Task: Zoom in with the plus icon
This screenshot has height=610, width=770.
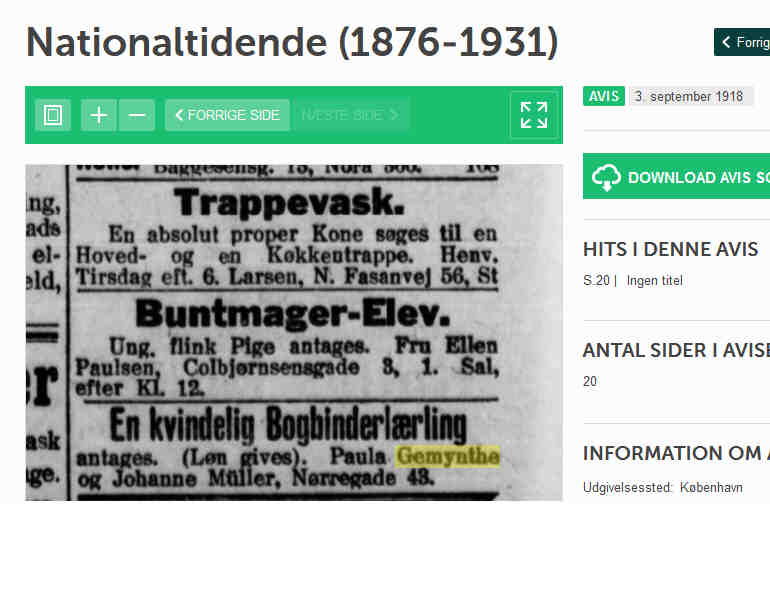Action: (99, 115)
